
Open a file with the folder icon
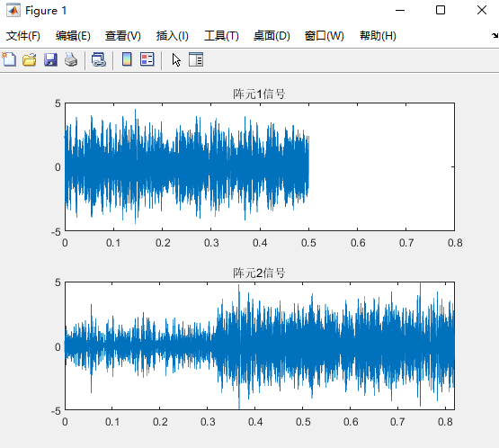tap(30, 59)
